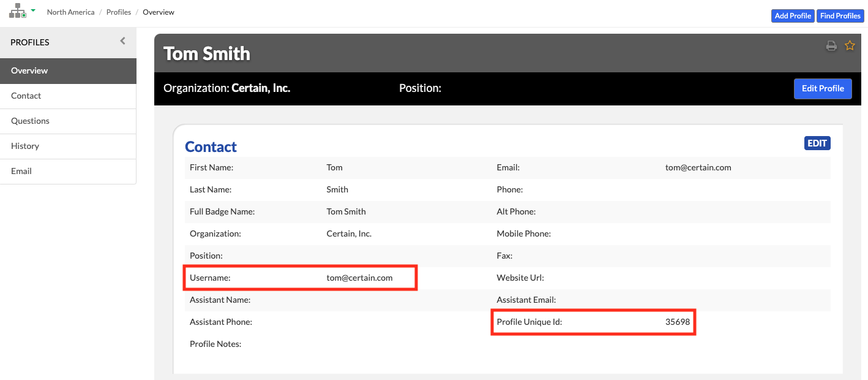Expand the hierarchy dropdown arrow
Image resolution: width=868 pixels, height=380 pixels.
(33, 10)
